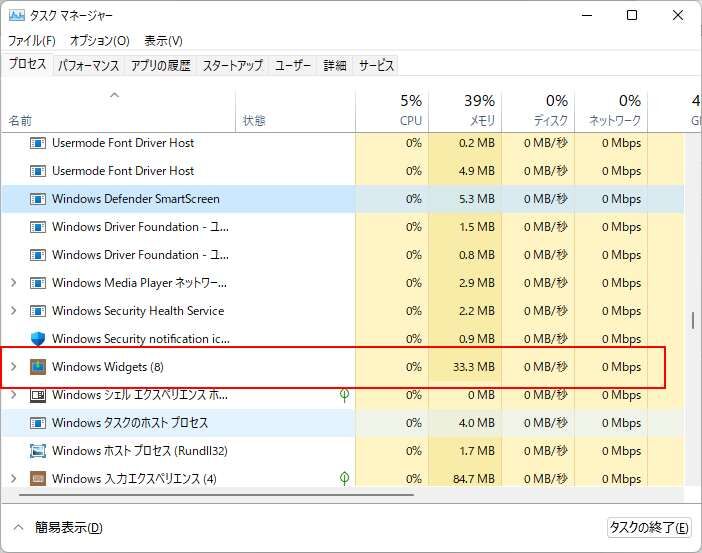This screenshot has width=702, height=553.
Task: Click the 84.7 MB memory value
Action: tap(474, 479)
